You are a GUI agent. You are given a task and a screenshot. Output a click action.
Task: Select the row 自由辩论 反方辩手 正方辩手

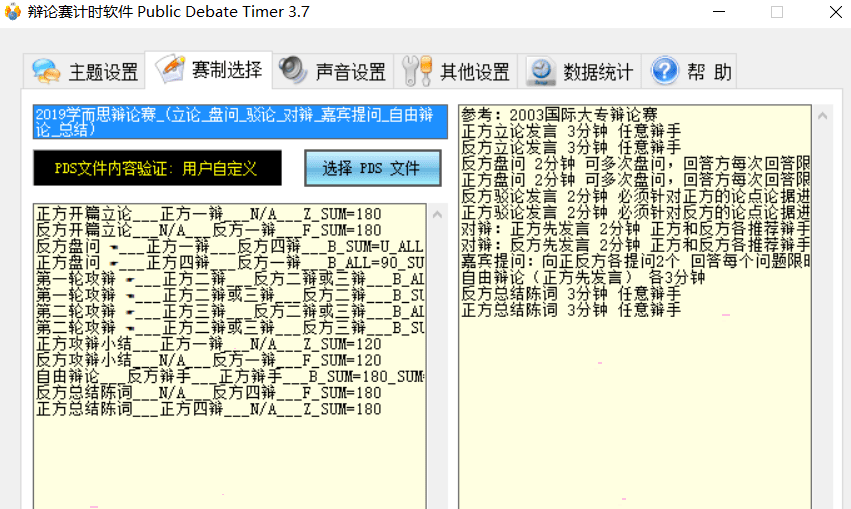tap(230, 377)
